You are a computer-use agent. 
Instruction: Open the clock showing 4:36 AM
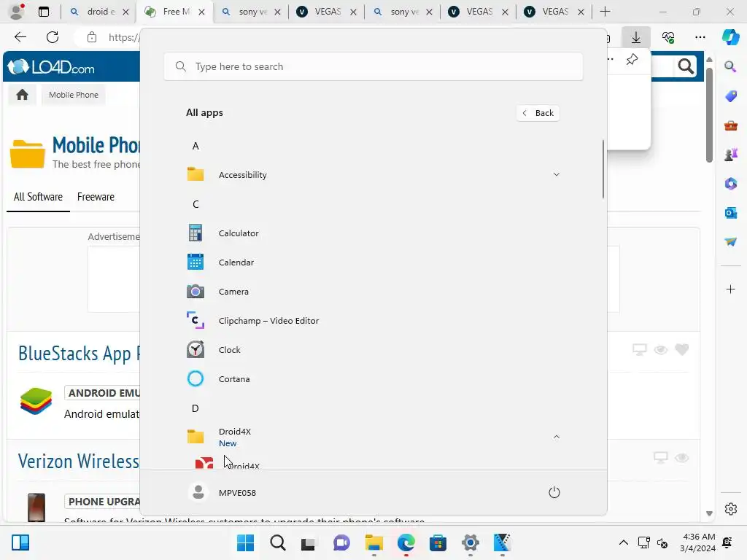698,542
